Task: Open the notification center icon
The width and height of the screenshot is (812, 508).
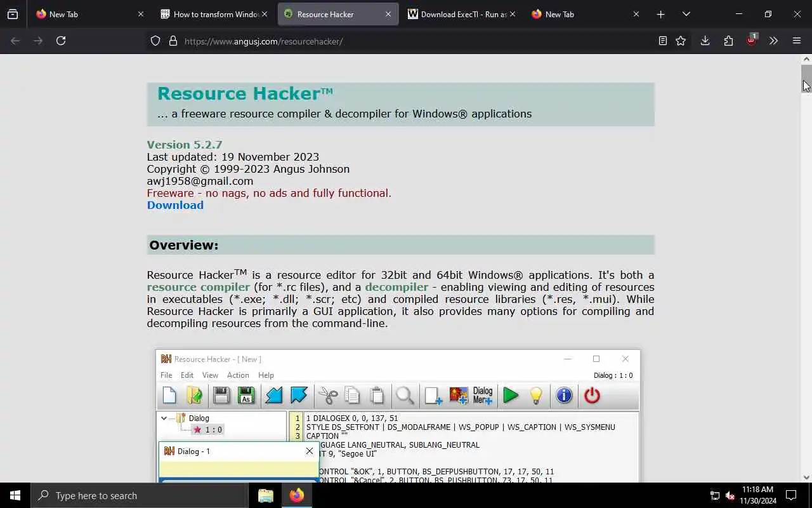Action: pyautogui.click(x=791, y=495)
